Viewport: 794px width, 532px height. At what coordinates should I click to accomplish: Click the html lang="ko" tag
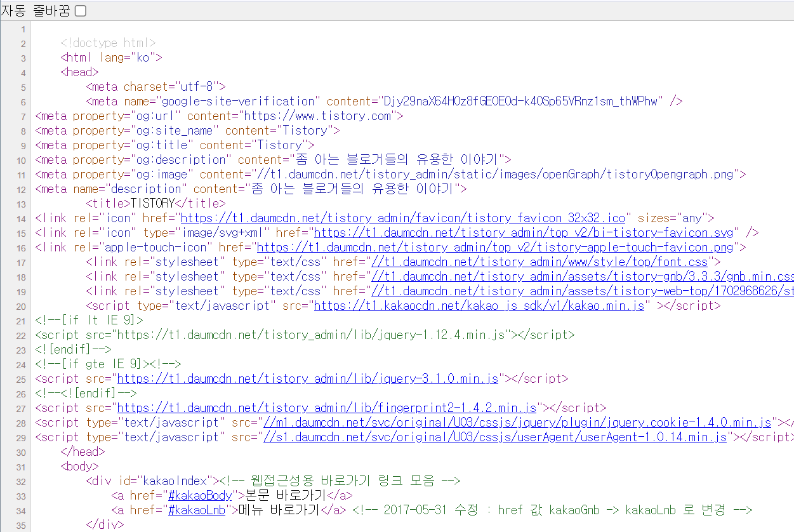(112, 58)
